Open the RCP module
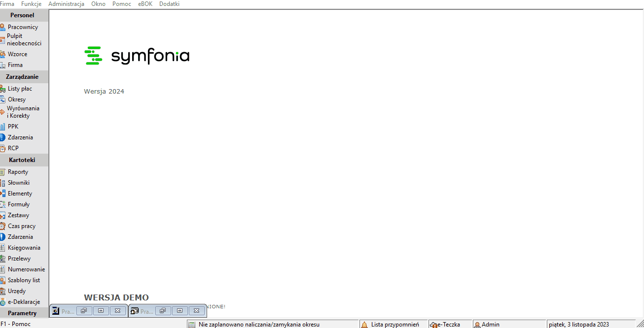This screenshot has width=644, height=328. tap(13, 148)
